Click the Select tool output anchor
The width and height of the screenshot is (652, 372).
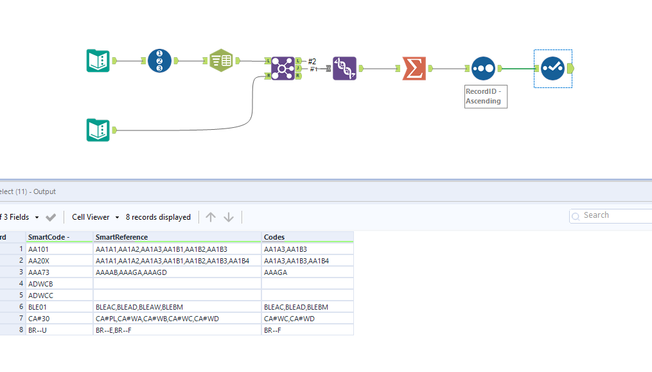click(570, 68)
